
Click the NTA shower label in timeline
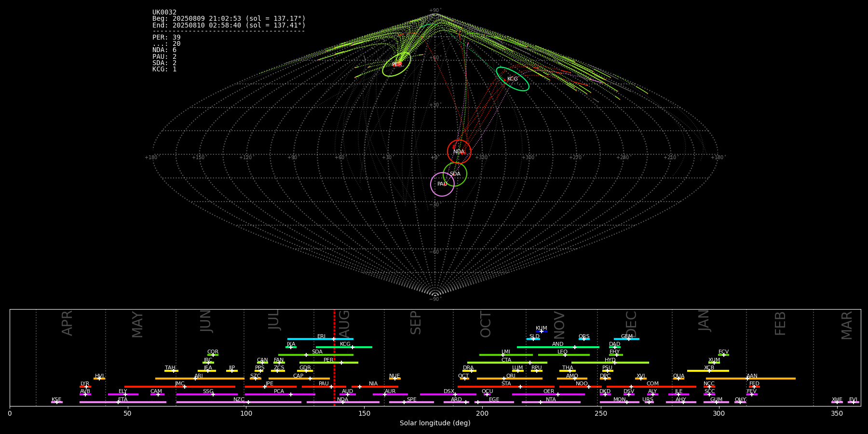pyautogui.click(x=551, y=400)
